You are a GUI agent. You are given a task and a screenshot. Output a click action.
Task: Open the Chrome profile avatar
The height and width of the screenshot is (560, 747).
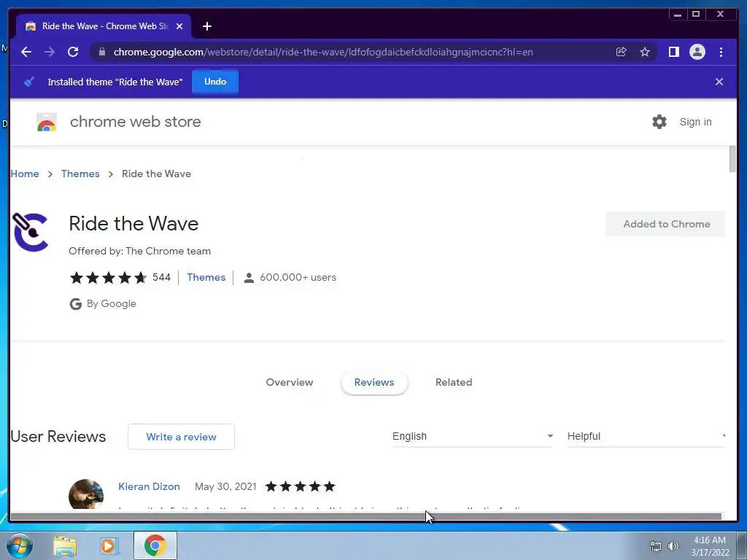(697, 52)
